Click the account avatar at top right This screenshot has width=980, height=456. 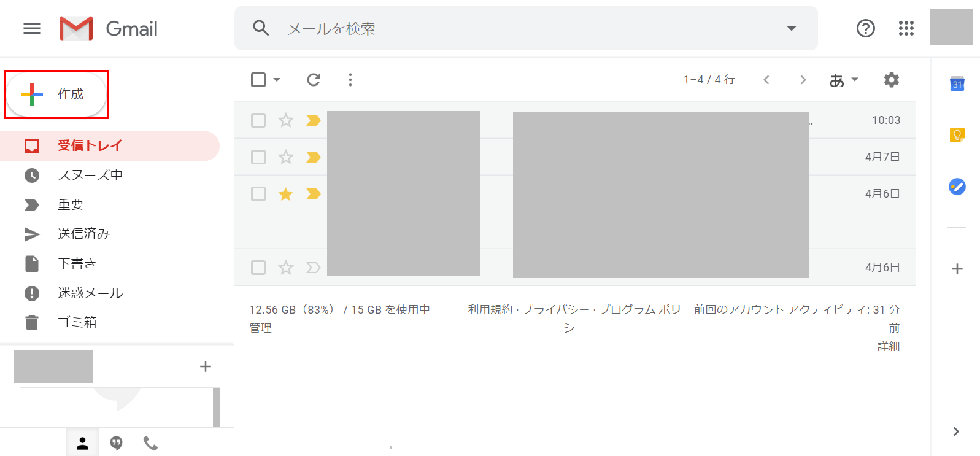pos(952,27)
